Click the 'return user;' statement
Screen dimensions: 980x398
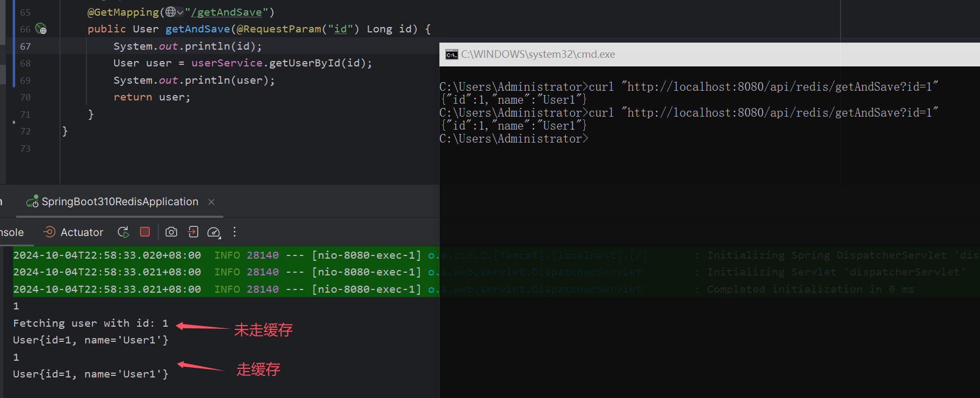pyautogui.click(x=152, y=97)
